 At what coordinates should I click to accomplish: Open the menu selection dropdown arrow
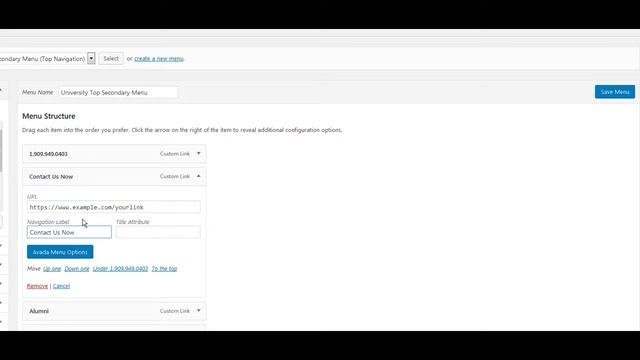91,58
